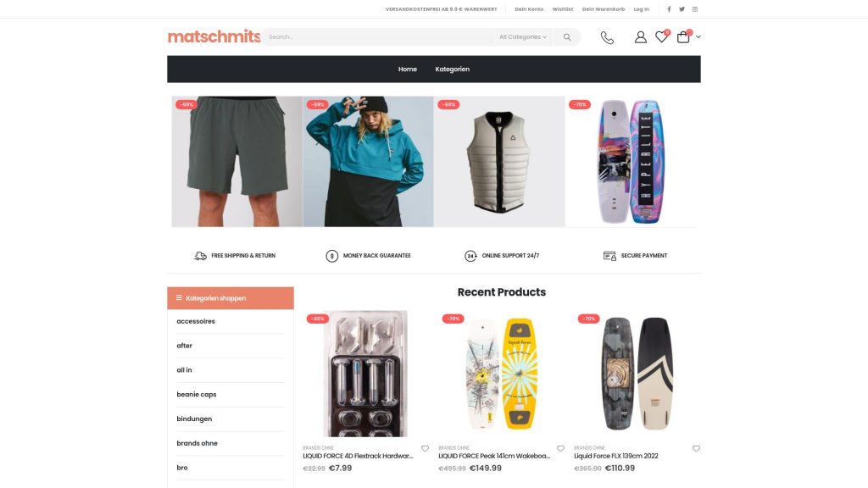Open the Facebook social icon
Screen dimensions: 868x488
tap(669, 8)
